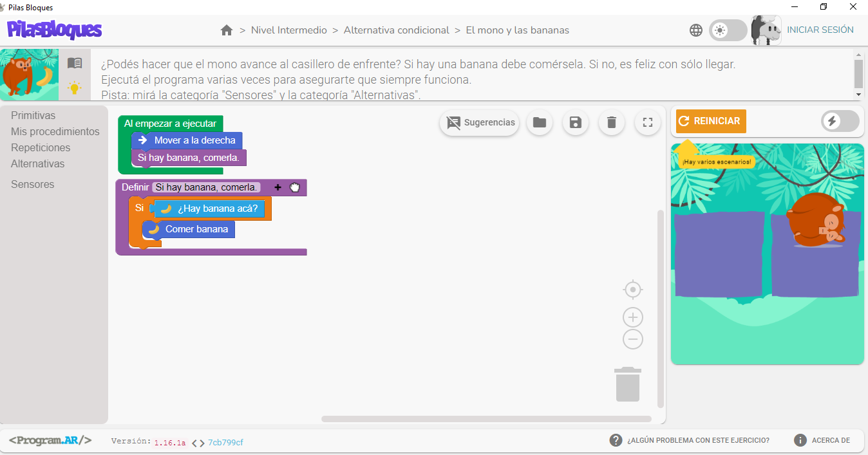The image size is (868, 455).
Task: Toggle the Sugerencias button
Action: [x=480, y=122]
